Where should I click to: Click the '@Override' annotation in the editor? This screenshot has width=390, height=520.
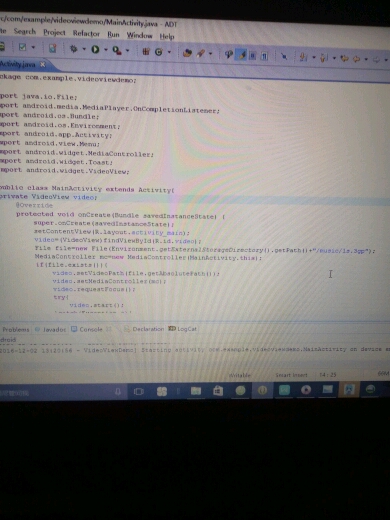(x=34, y=205)
